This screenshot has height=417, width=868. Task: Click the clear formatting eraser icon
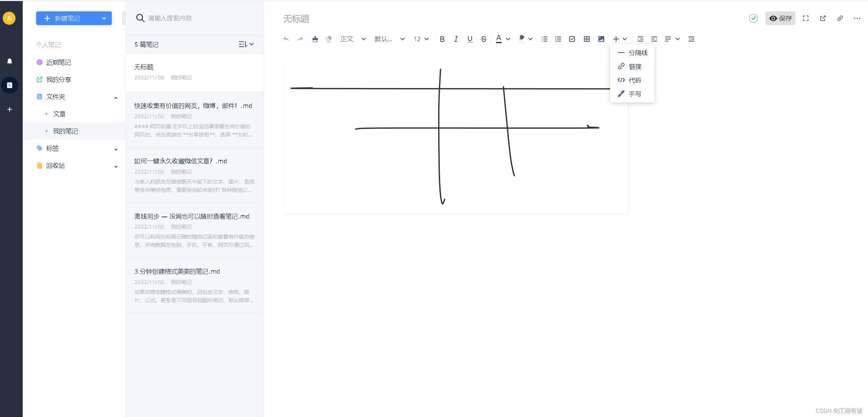(329, 39)
